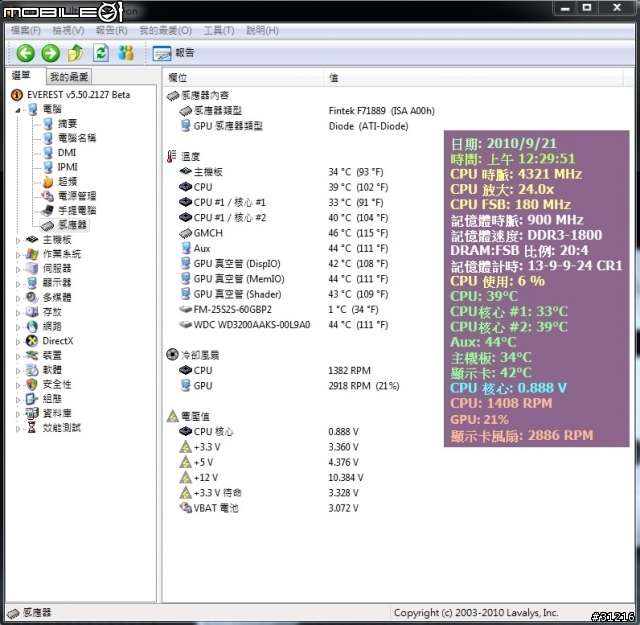Click the CPU 核心 voltage row
Viewport: 640px width, 625px height.
coord(269,431)
